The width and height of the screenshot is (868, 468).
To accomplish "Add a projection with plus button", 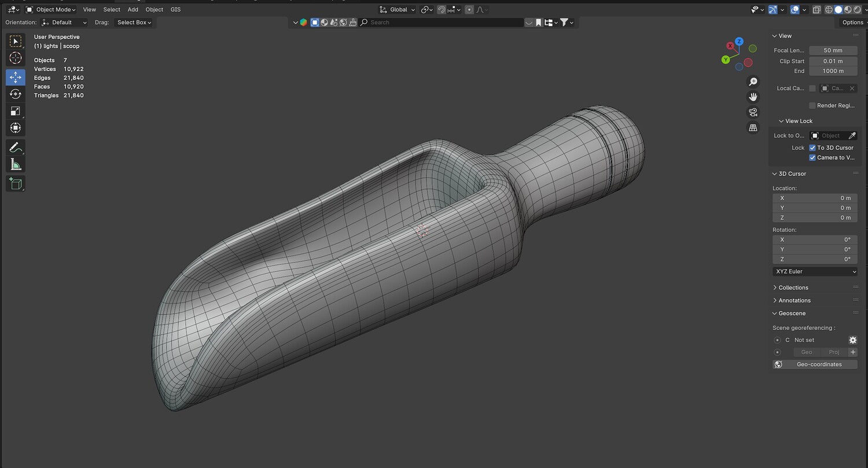I will (x=852, y=352).
